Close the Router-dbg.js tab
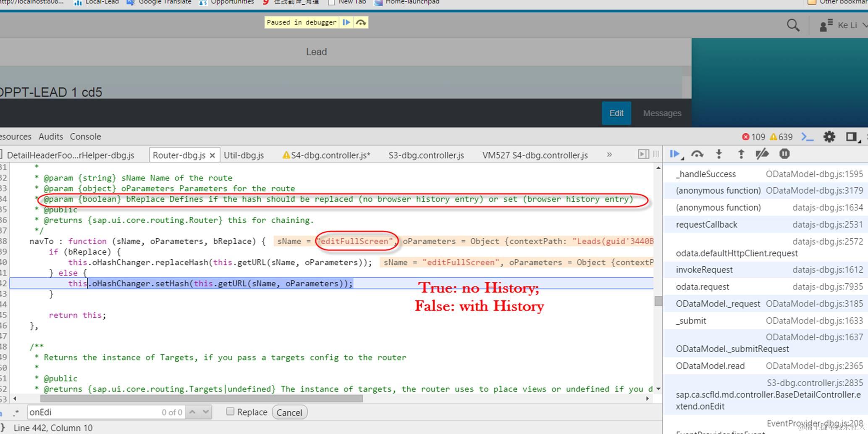Screen dimensions: 868x434 (212, 155)
